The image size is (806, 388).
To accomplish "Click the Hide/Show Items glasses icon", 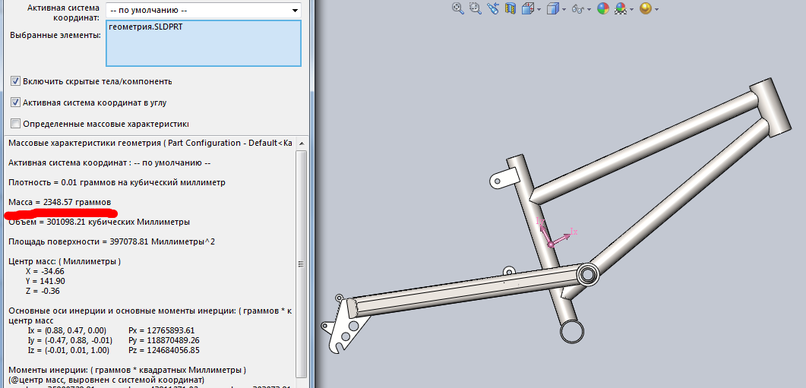I will (x=578, y=9).
